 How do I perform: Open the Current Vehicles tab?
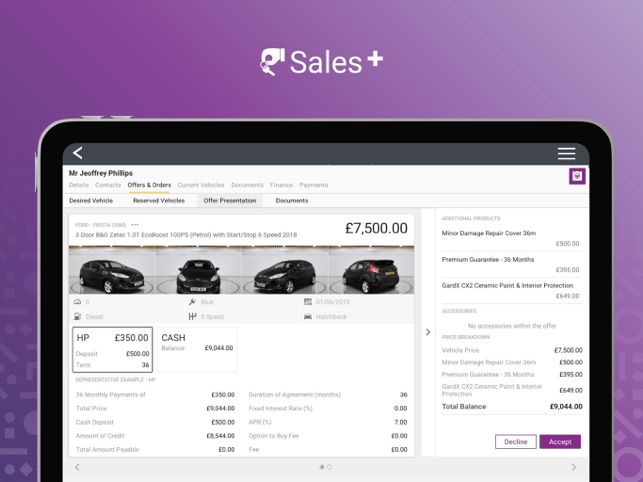click(201, 185)
